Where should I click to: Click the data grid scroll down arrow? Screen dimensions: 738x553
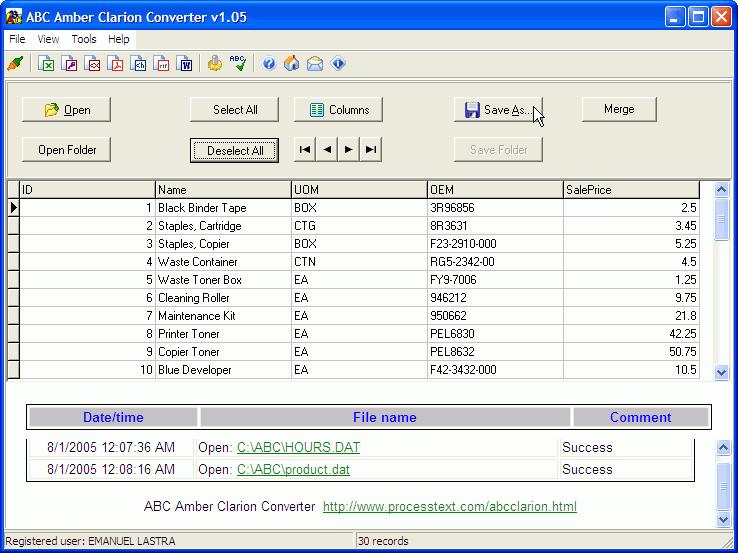coord(722,372)
